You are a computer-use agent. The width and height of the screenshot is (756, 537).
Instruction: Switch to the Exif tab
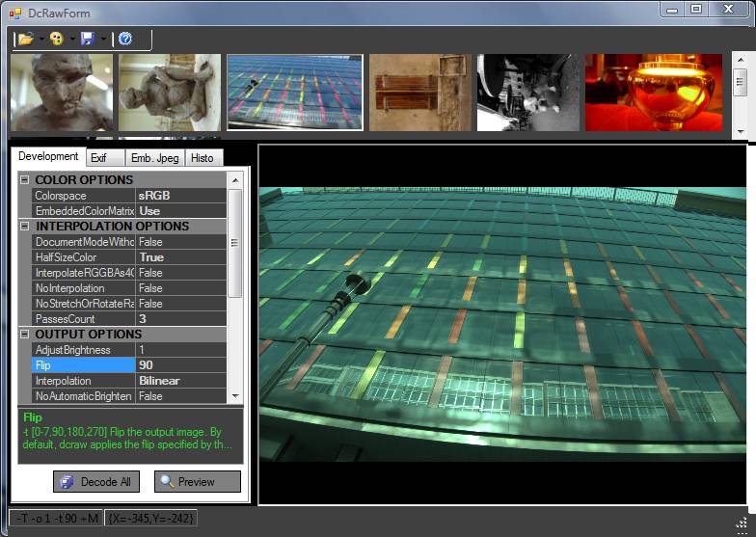click(x=99, y=158)
